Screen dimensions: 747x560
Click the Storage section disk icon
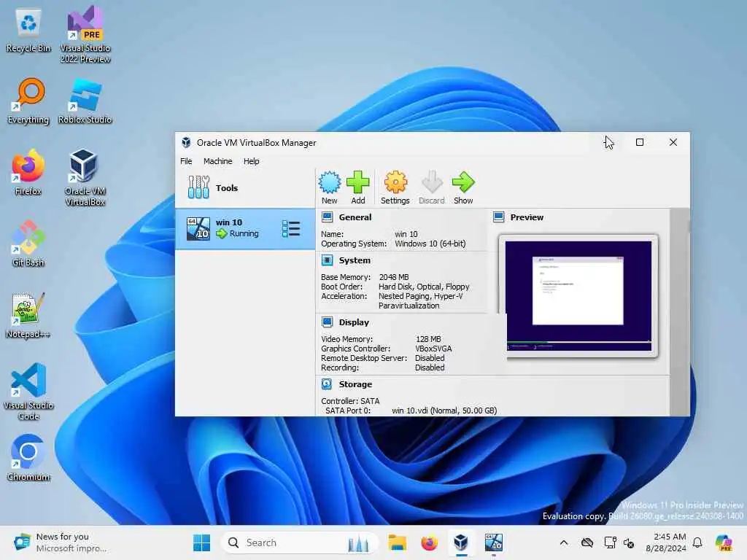coord(327,384)
